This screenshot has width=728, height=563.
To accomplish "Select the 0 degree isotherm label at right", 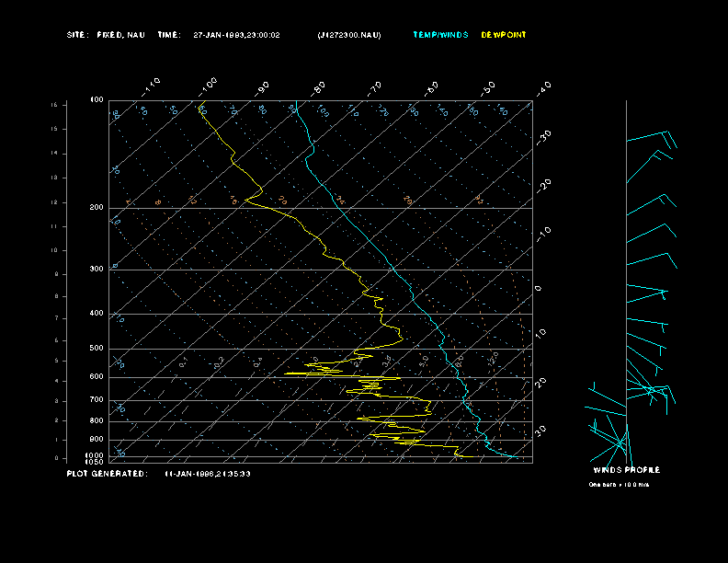I will tap(539, 288).
